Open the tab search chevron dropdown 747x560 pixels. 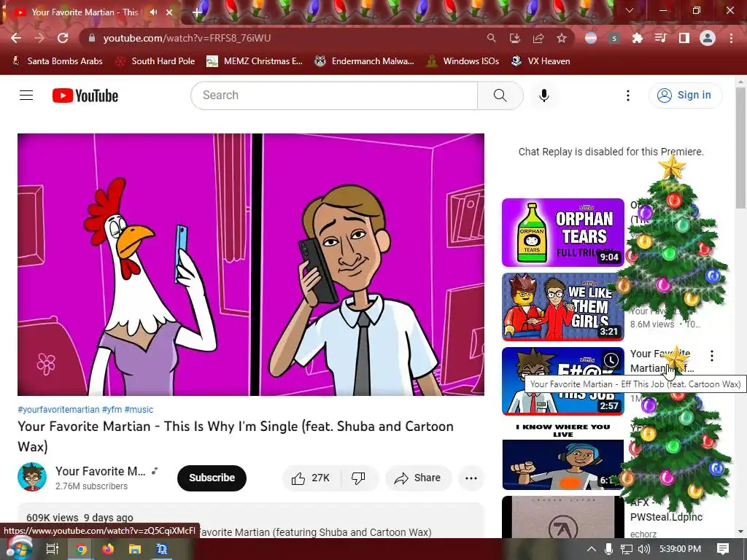click(x=630, y=10)
